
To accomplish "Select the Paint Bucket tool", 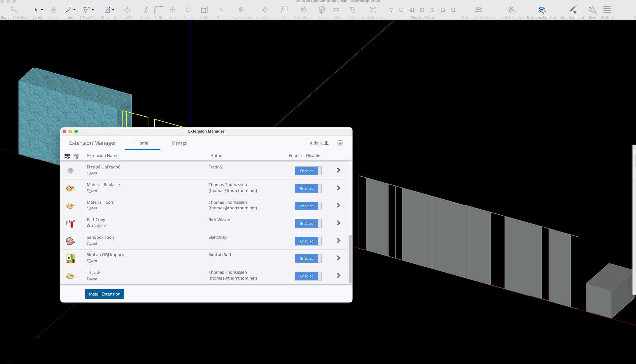I will 304,10.
